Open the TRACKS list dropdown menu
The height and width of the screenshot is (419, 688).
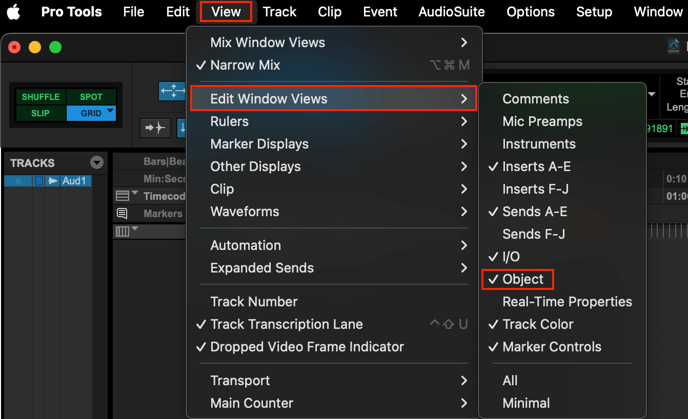pyautogui.click(x=97, y=163)
